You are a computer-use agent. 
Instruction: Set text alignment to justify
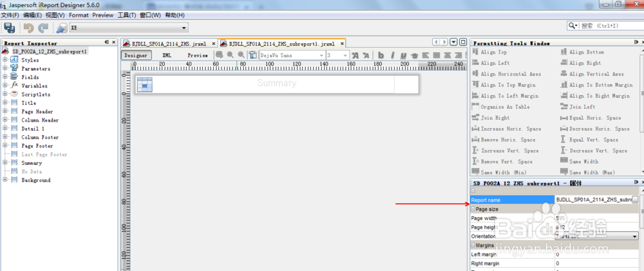point(436,55)
